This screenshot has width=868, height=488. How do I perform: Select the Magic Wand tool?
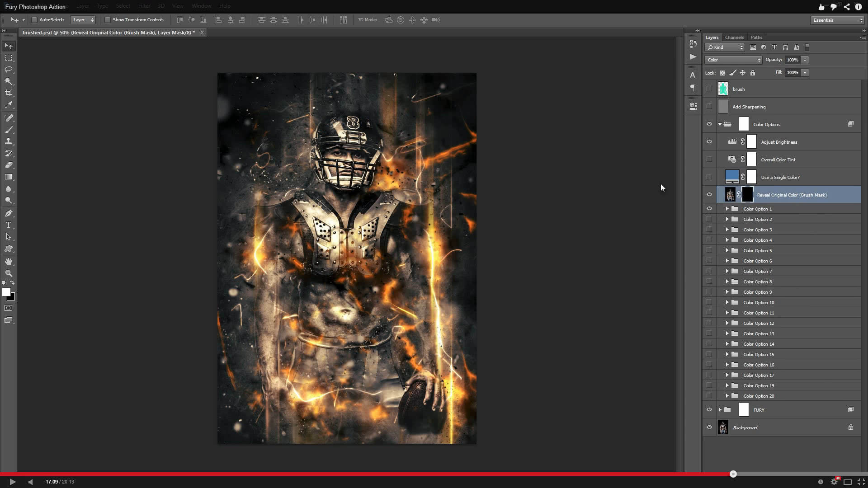(9, 81)
